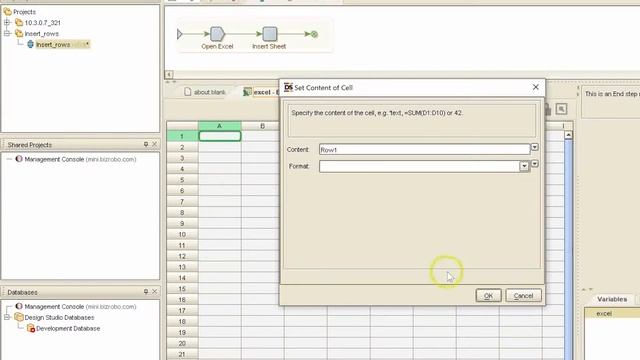
Task: Select column A header in spreadsheet
Action: 220,126
